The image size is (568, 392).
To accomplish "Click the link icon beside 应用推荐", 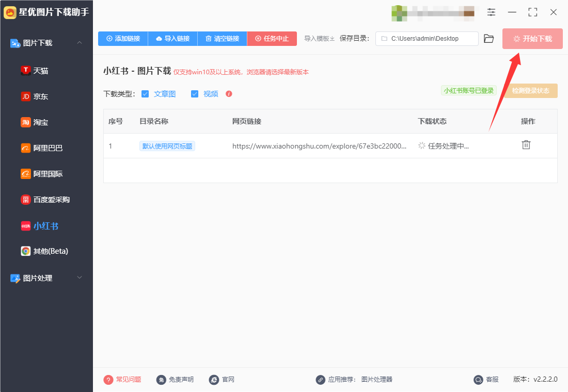I will (x=321, y=380).
